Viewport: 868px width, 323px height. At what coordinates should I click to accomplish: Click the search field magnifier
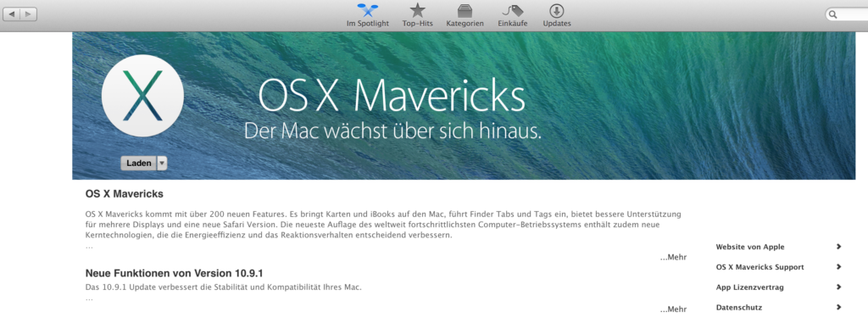coord(832,15)
